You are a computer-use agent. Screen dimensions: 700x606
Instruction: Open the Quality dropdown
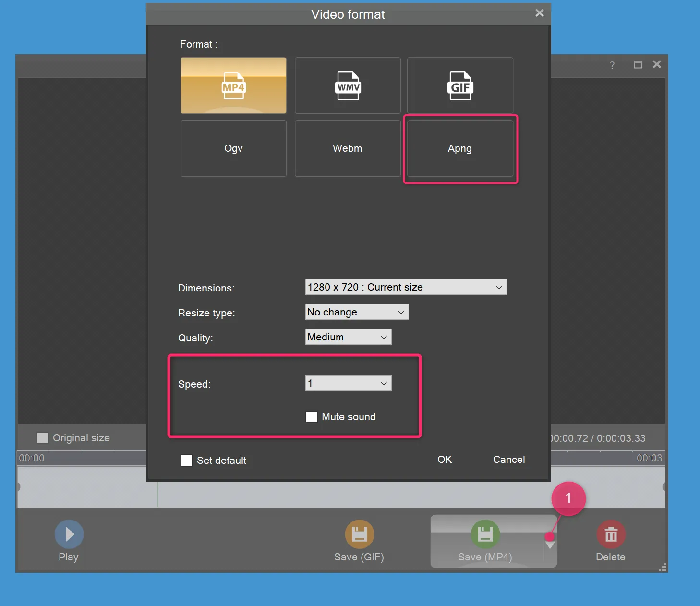tap(348, 337)
